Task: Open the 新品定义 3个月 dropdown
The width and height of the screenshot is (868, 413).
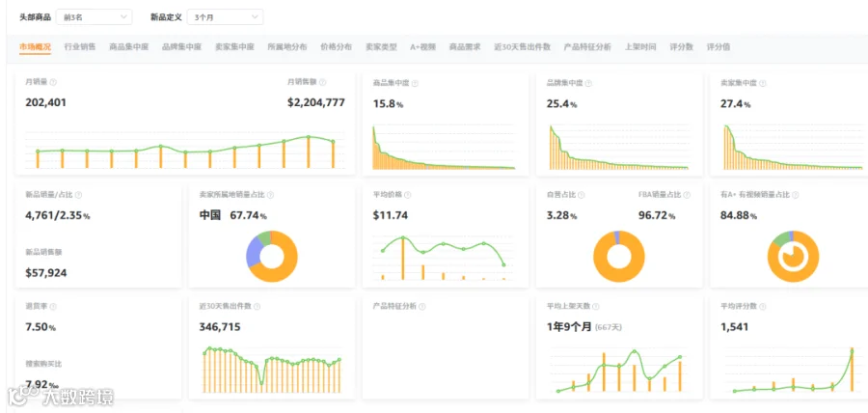Action: coord(226,17)
